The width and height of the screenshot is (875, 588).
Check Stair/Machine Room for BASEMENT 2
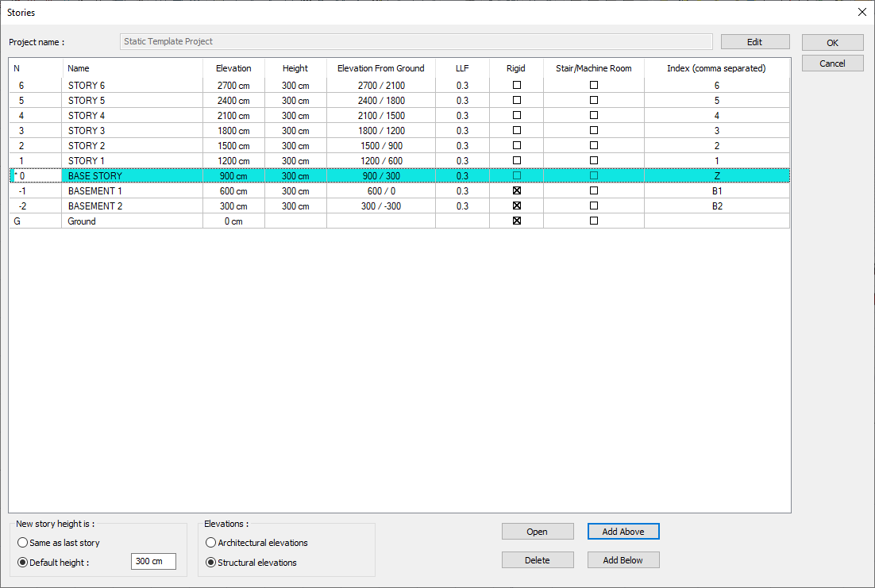pyautogui.click(x=594, y=206)
